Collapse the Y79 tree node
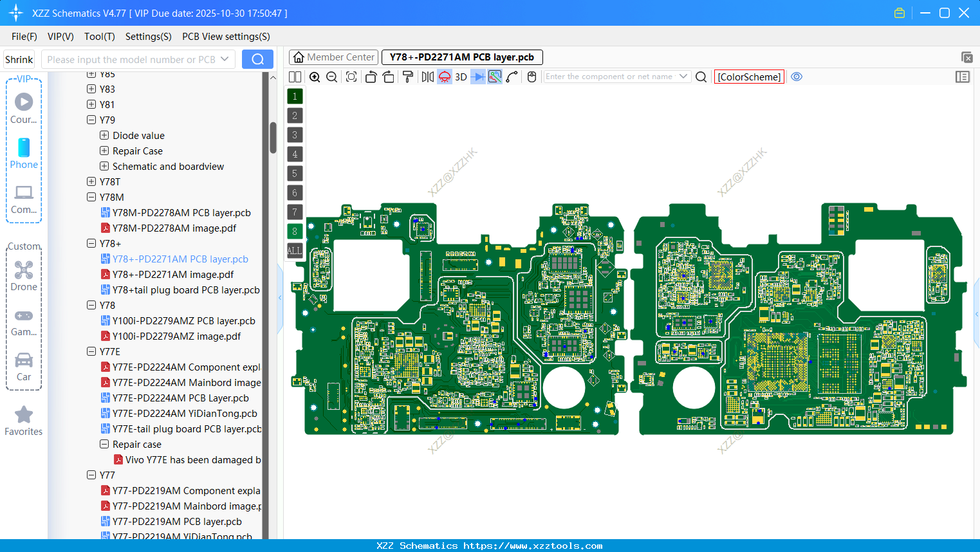The height and width of the screenshot is (552, 980). 91,120
